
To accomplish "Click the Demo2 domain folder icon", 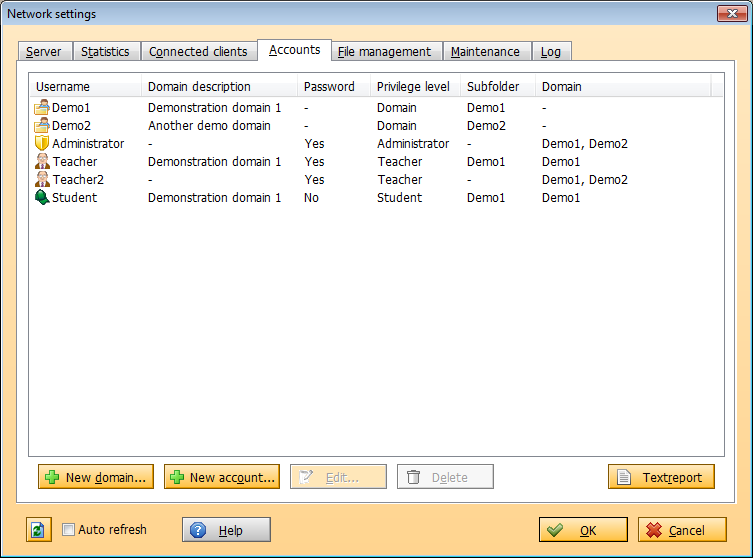I will [x=42, y=126].
